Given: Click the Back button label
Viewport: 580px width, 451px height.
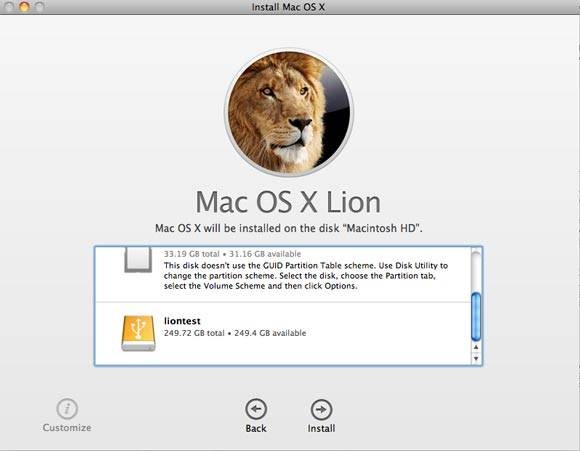Looking at the screenshot, I should tap(256, 428).
